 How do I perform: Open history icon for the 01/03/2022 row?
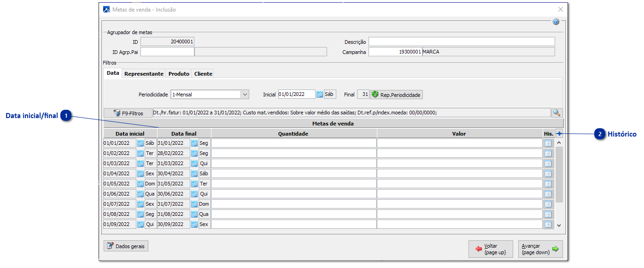[548, 163]
